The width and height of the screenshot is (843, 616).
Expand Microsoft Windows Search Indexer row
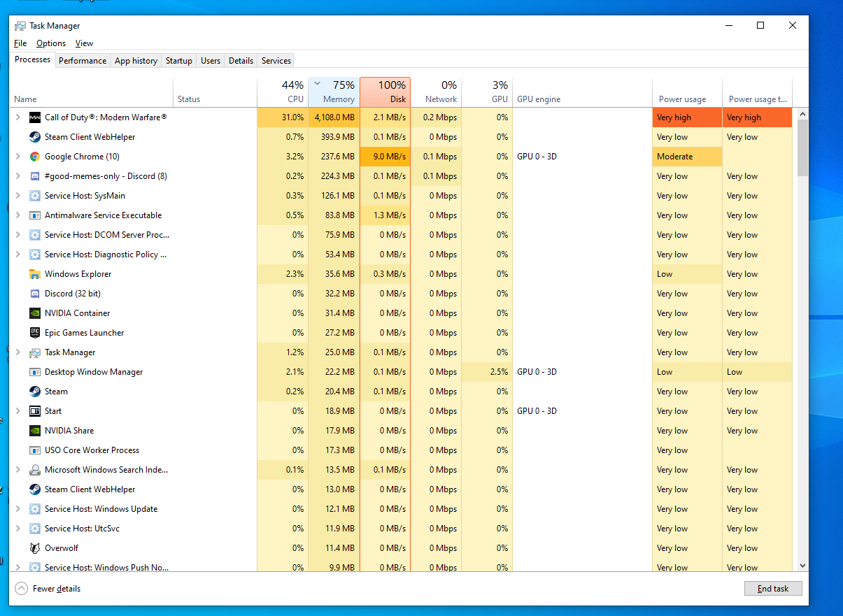click(18, 470)
